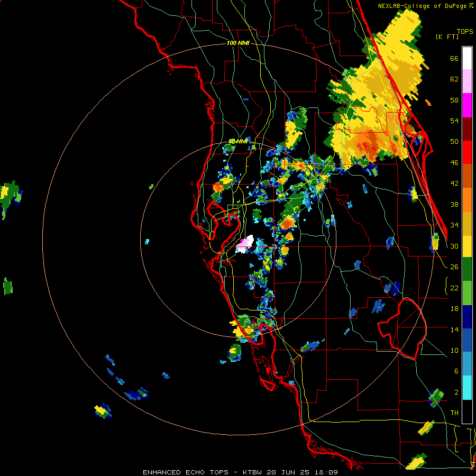Screen dimensions: 476x476
Task: Click the [K FT] units label
Action: point(447,36)
